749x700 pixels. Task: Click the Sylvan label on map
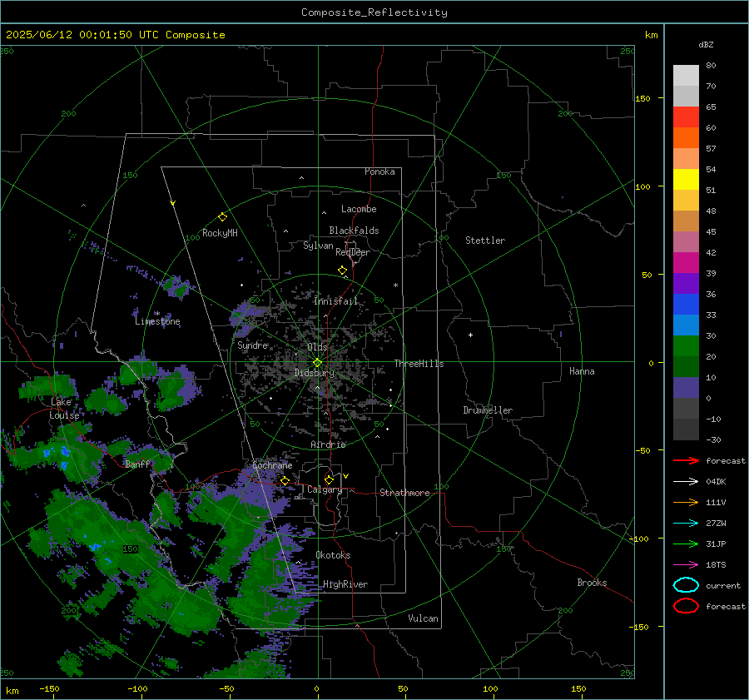[x=318, y=246]
